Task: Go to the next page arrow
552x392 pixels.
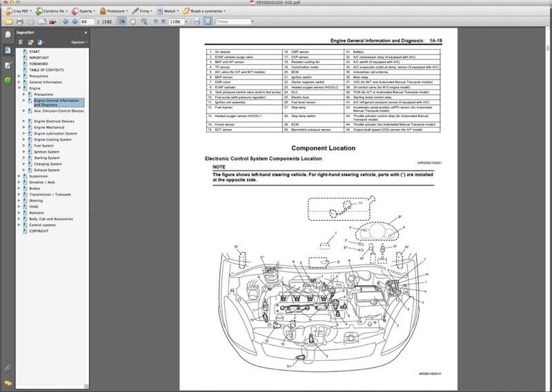Action: point(72,22)
